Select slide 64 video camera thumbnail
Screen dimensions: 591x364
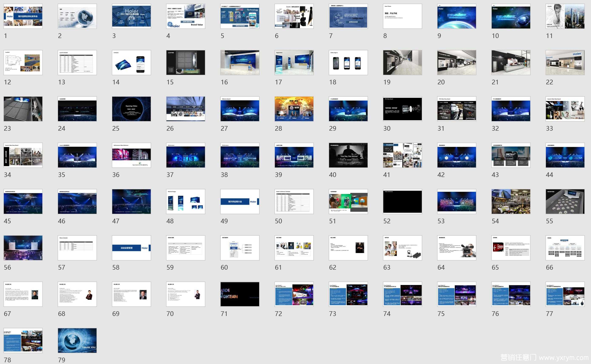coord(457,248)
